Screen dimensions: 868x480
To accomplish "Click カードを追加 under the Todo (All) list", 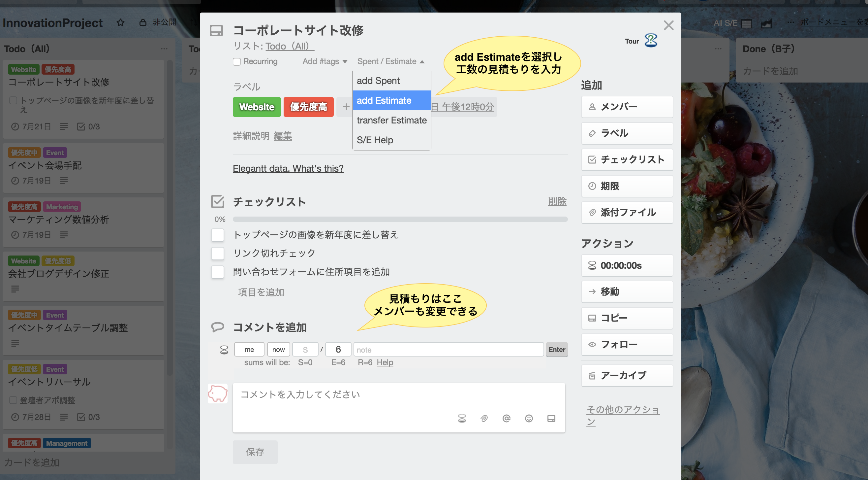I will click(32, 463).
